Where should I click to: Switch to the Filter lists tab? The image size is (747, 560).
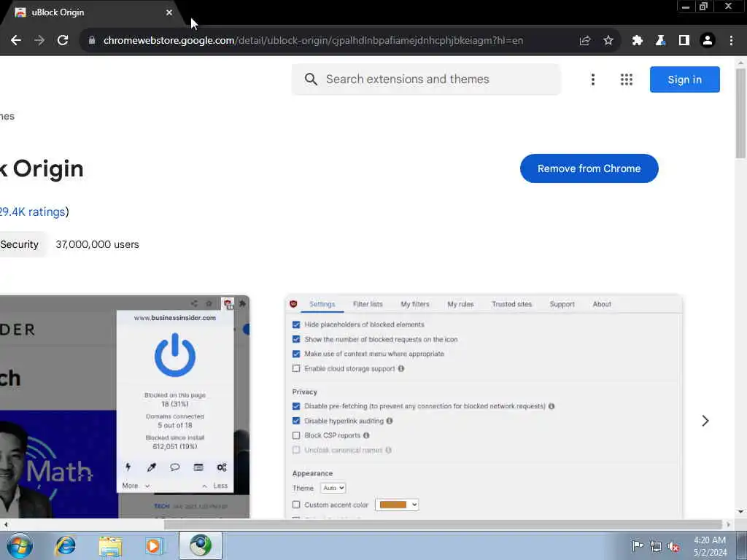coord(368,304)
